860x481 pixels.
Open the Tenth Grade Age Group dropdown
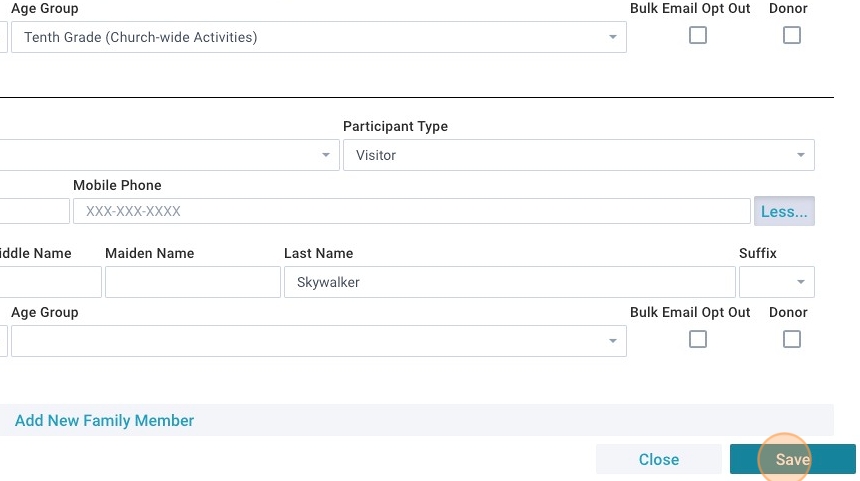click(x=318, y=38)
